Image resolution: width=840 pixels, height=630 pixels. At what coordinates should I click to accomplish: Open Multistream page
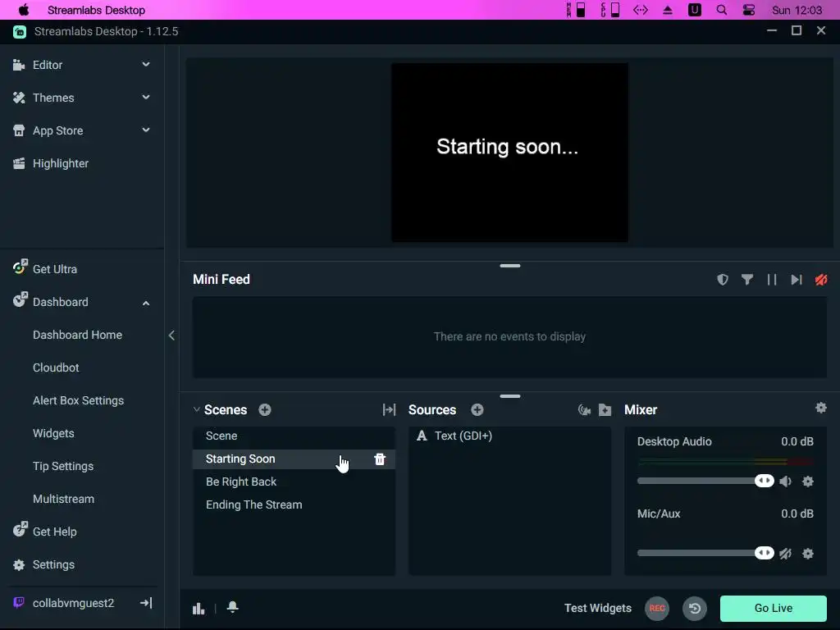tap(63, 499)
